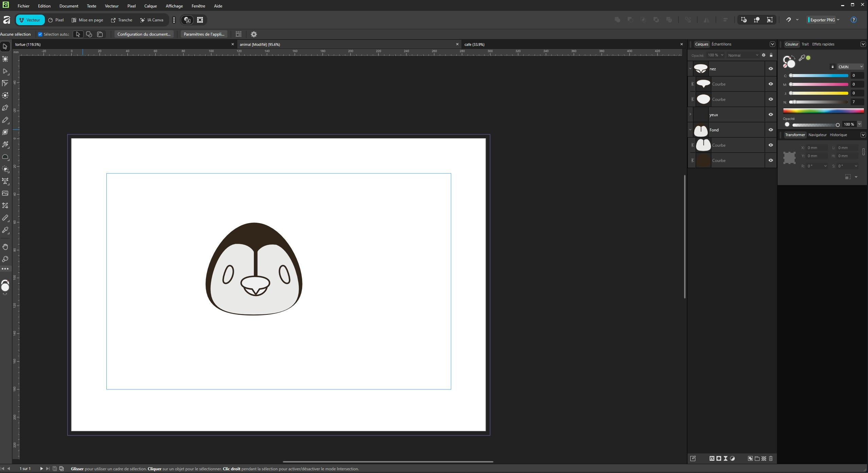Select the Artboard tool
Image resolution: width=868 pixels, height=473 pixels.
(x=5, y=59)
